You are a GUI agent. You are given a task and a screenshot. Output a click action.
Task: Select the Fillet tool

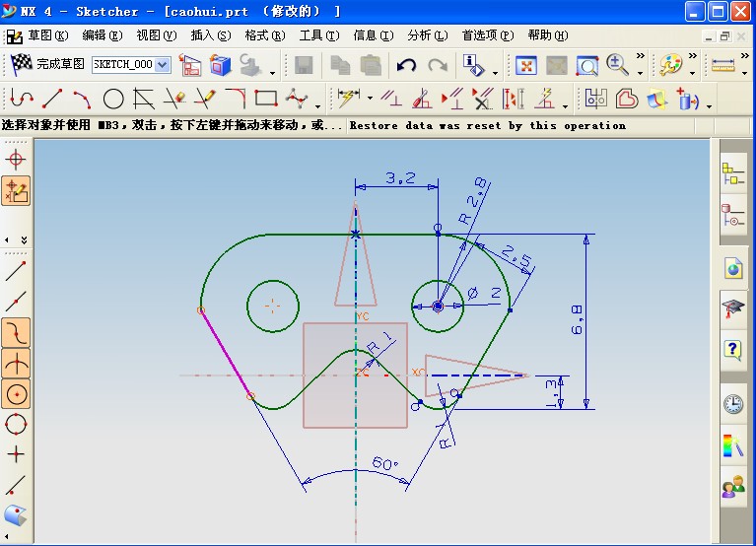[x=236, y=99]
